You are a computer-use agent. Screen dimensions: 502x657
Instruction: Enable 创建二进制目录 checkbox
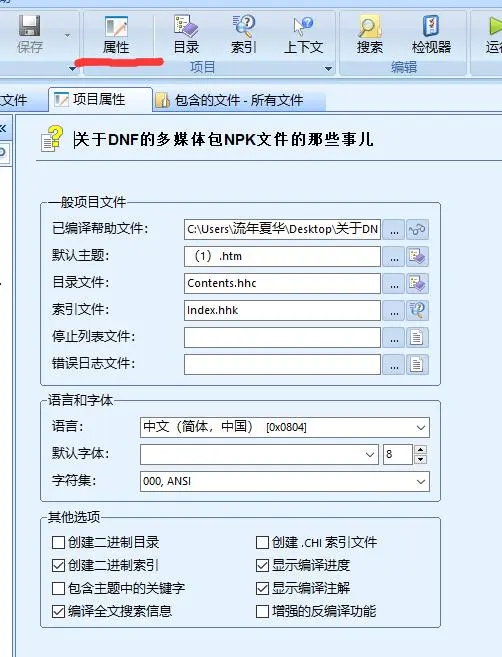pos(58,543)
